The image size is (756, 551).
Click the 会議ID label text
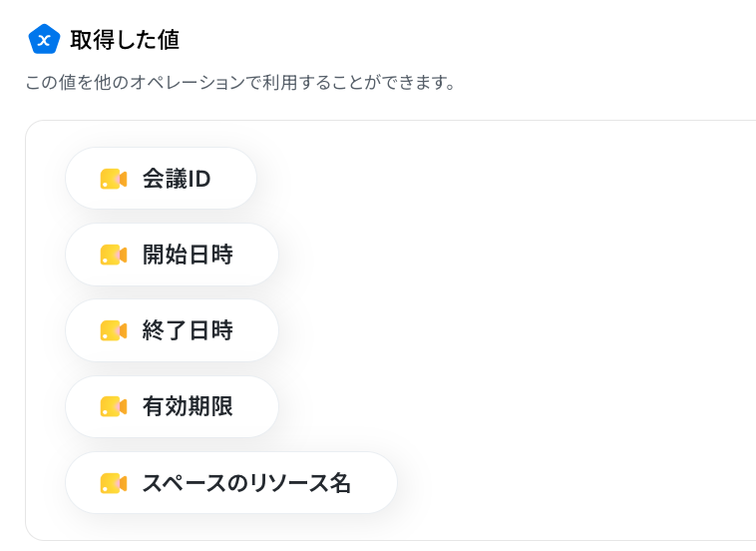(x=177, y=179)
